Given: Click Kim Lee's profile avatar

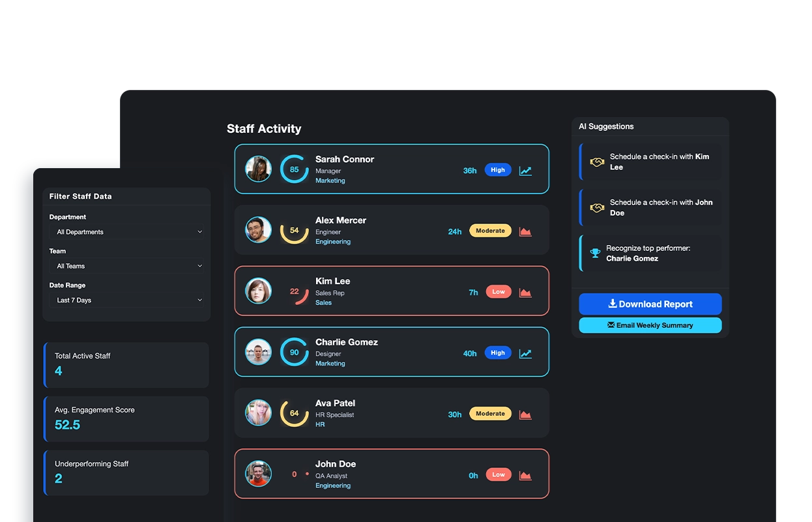Looking at the screenshot, I should [258, 291].
